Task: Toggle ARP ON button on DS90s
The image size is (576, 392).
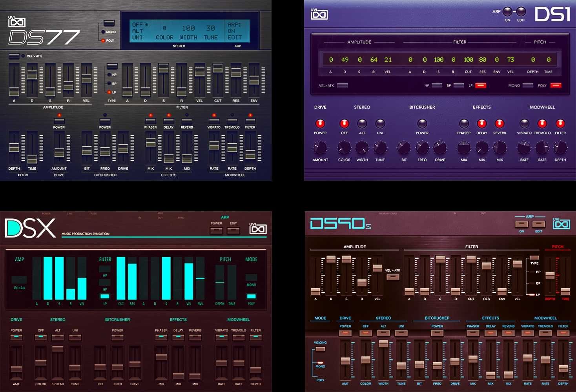Action: click(521, 224)
